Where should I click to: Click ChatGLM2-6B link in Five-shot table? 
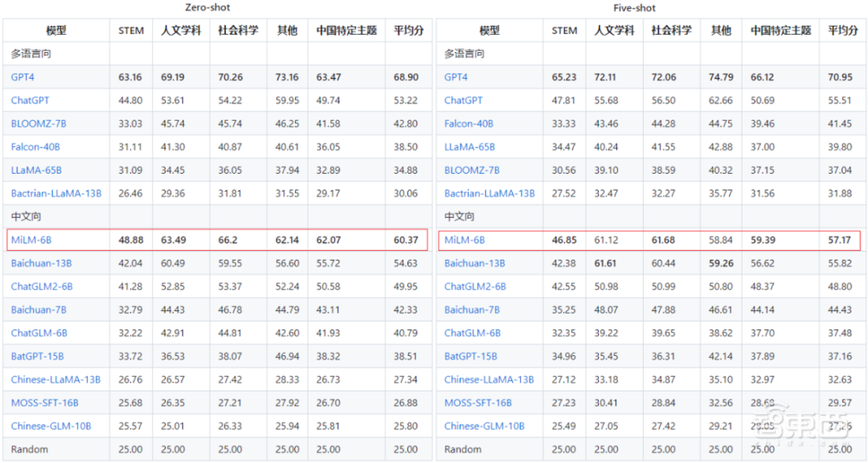pos(476,287)
